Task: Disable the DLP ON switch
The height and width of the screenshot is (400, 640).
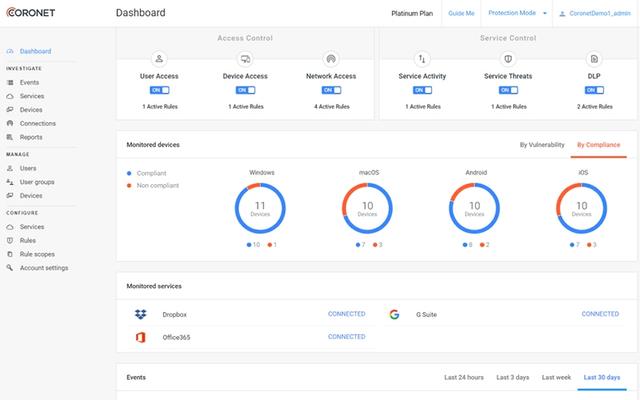Action: [x=593, y=90]
